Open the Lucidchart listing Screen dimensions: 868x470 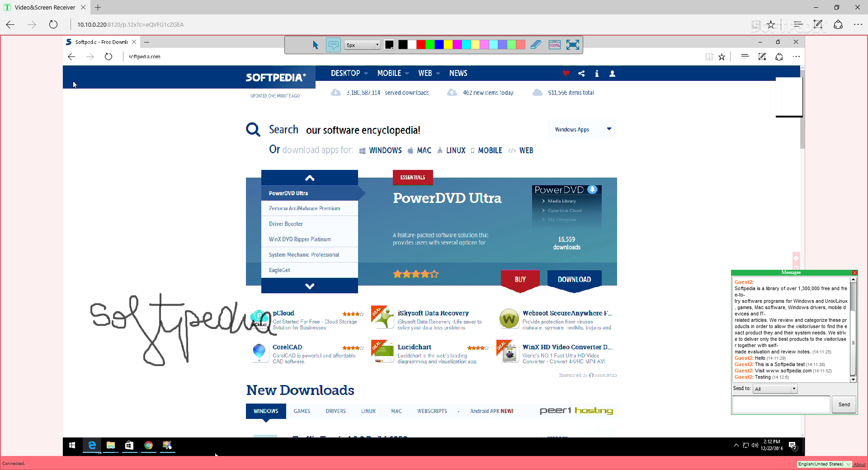[415, 347]
